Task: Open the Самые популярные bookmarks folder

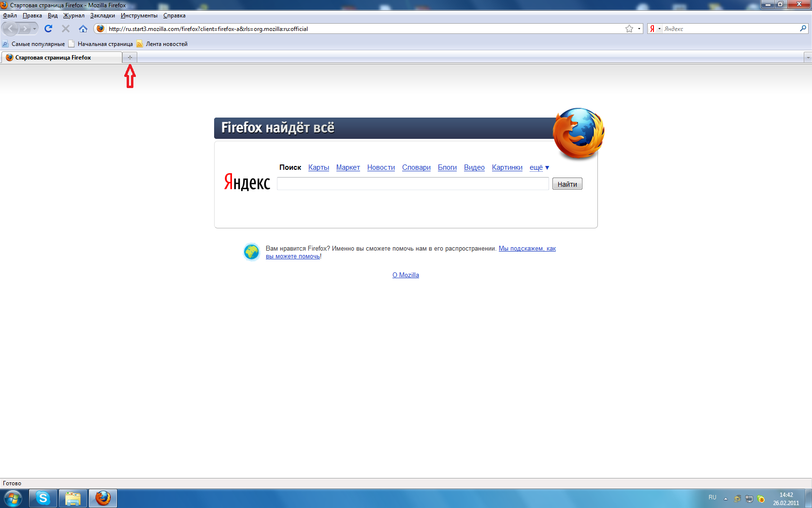Action: (33, 44)
